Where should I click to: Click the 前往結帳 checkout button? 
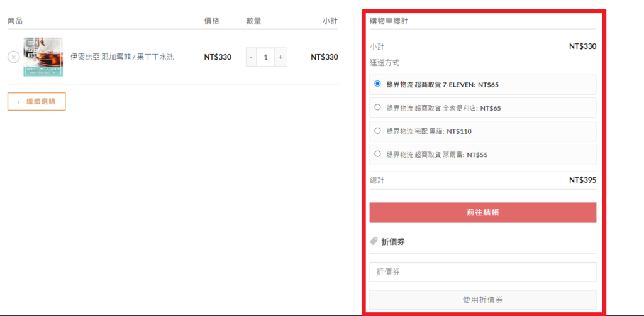click(482, 212)
